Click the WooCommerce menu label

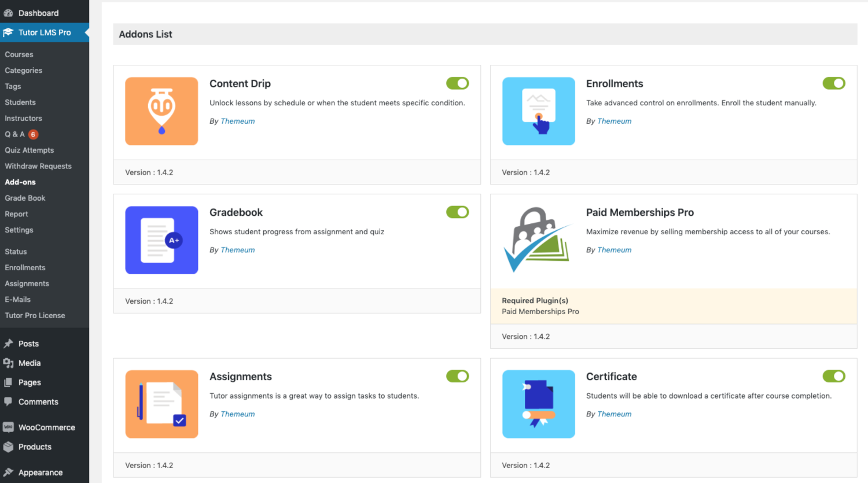[x=47, y=427]
